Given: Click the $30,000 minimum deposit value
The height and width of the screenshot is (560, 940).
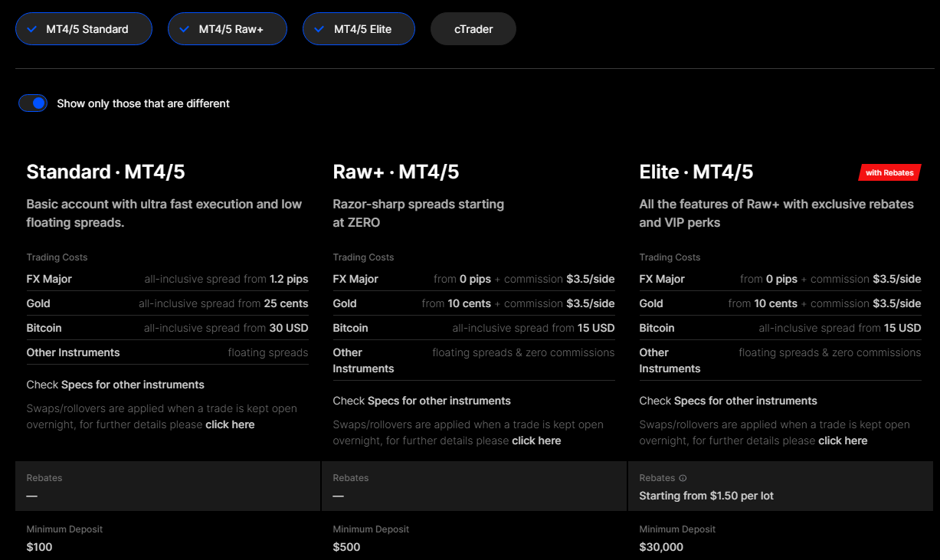Looking at the screenshot, I should [661, 547].
